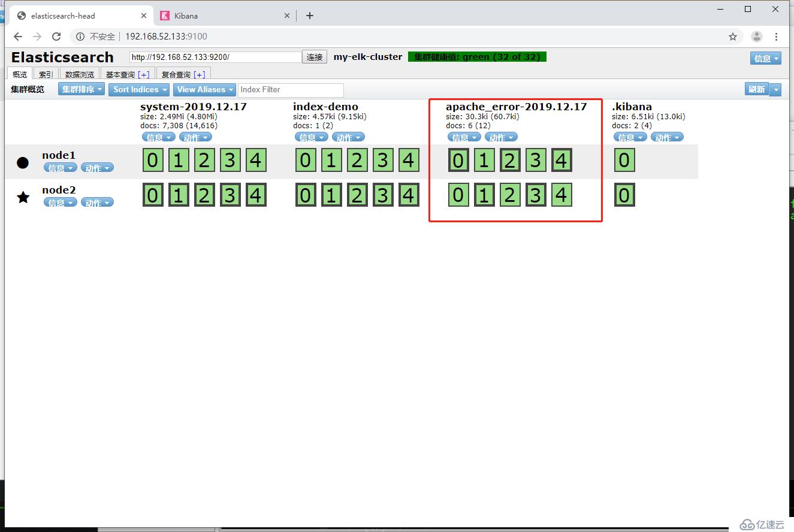
Task: Select node1 shard 3 of index-demo
Action: pyautogui.click(x=383, y=161)
